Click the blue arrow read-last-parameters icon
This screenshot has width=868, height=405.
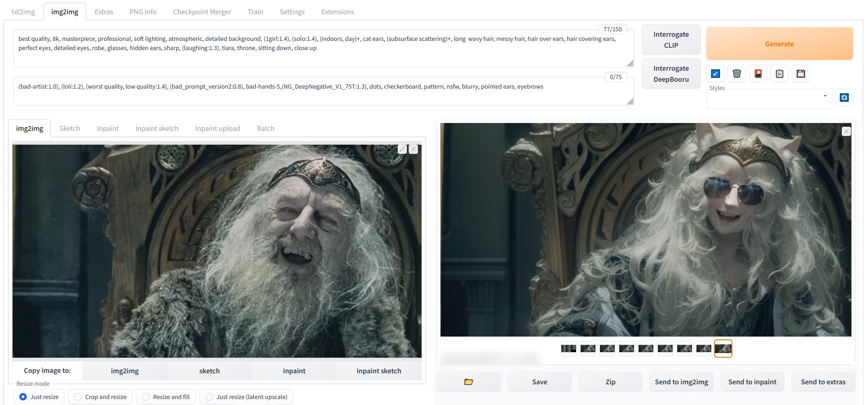[715, 73]
